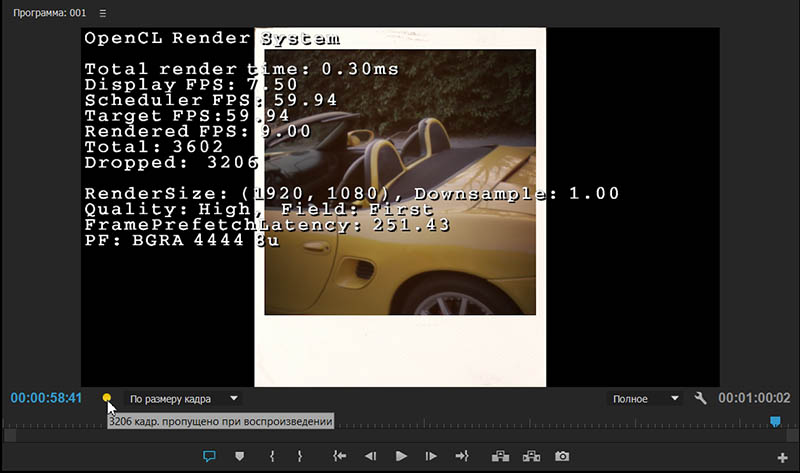
Task: Open the wrench settings menu
Action: click(701, 398)
